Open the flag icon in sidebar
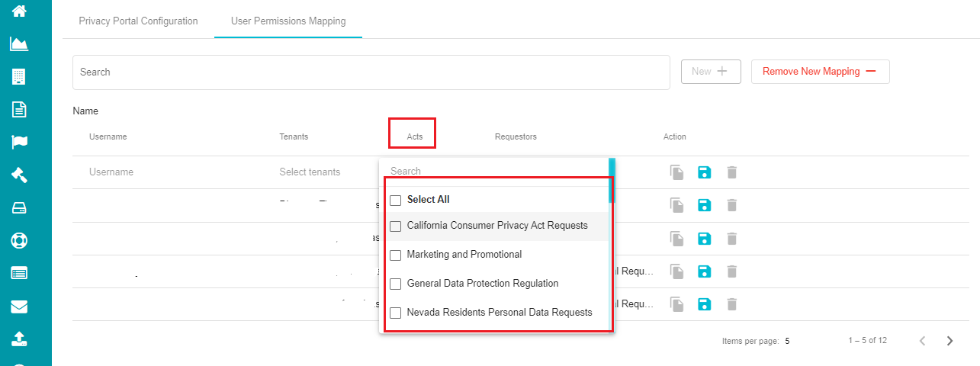The image size is (980, 366). point(19,142)
